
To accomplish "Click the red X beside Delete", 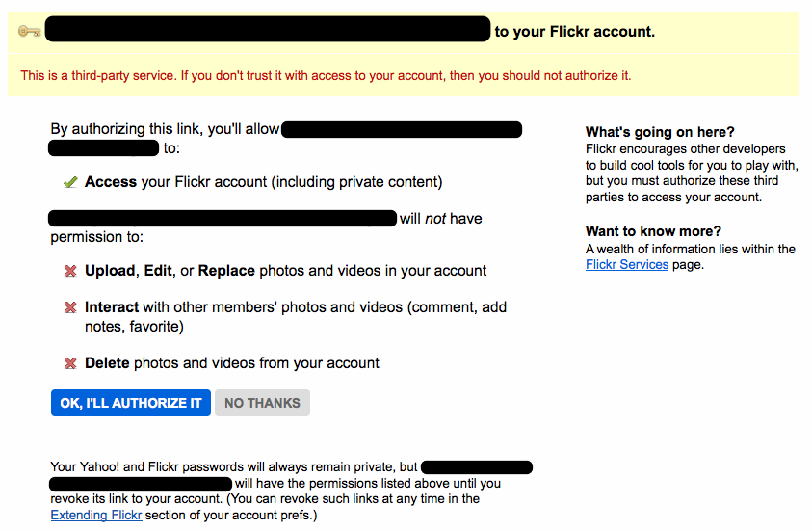I will coord(70,364).
